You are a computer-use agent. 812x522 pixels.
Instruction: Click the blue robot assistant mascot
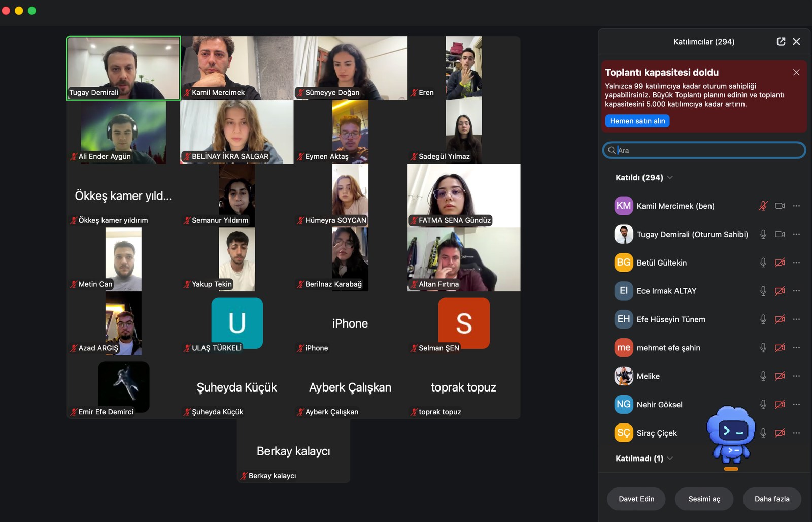[731, 436]
